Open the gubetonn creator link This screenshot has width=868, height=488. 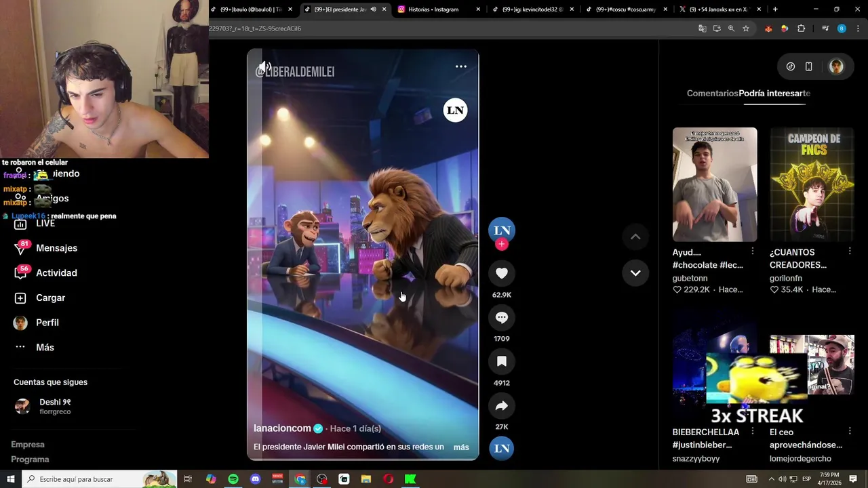[x=690, y=278]
